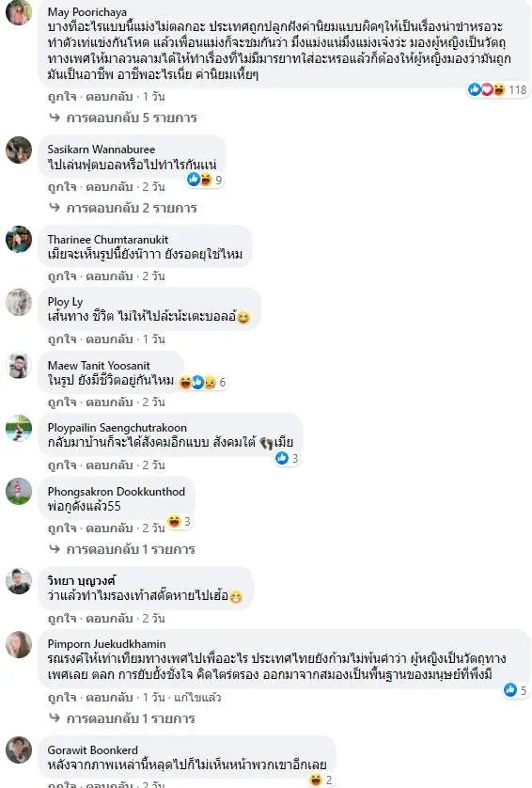Open Pimporn Juekudkhamin's edited label
The width and height of the screenshot is (532, 788).
click(197, 697)
